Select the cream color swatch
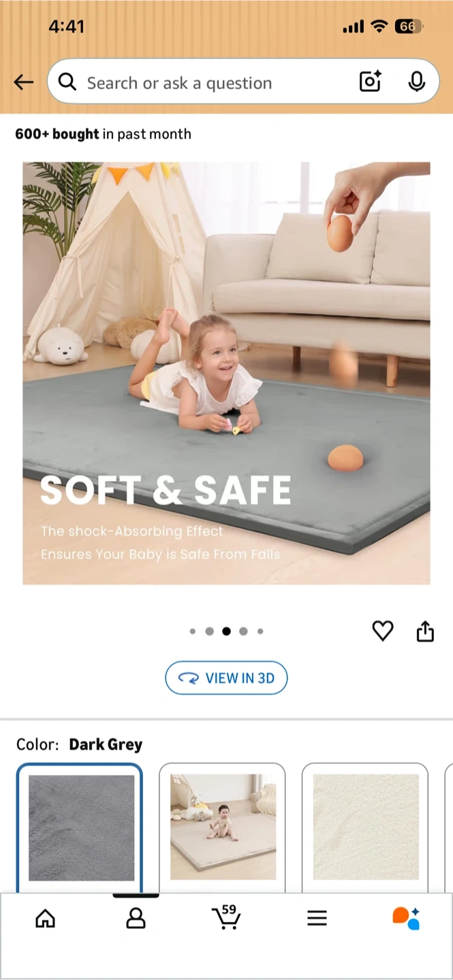 [x=366, y=827]
